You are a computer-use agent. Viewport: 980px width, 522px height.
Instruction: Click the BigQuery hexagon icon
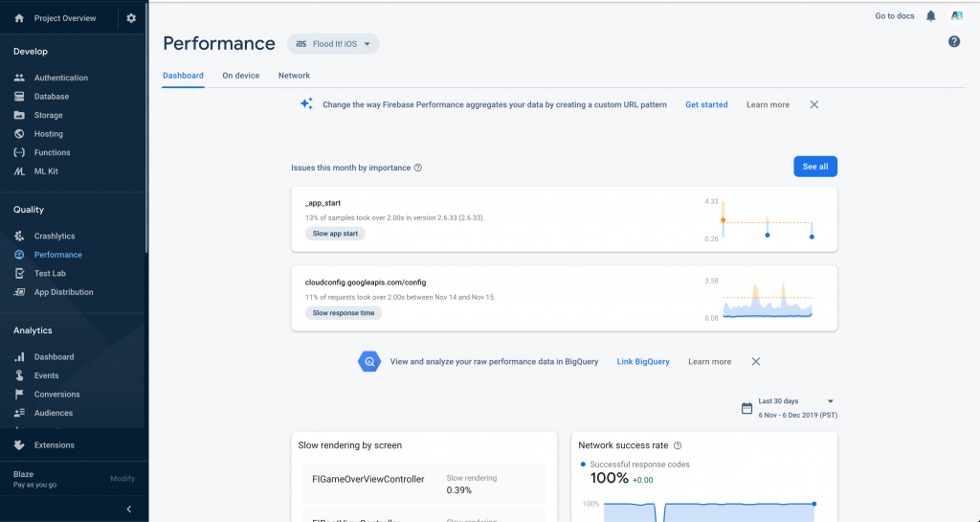point(369,361)
